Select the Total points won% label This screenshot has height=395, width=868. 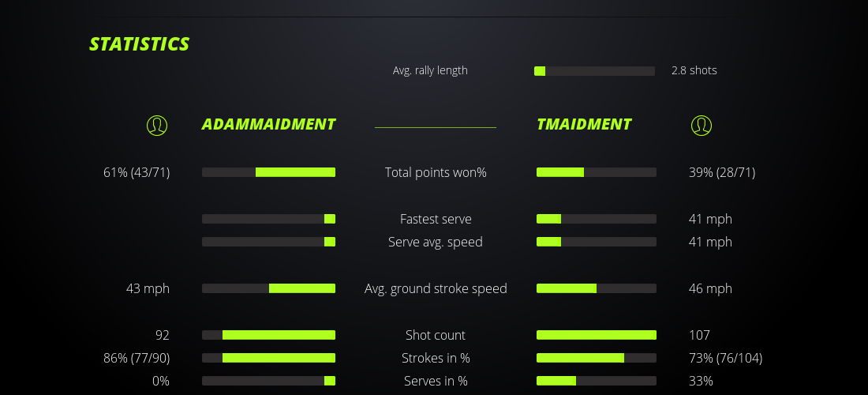[x=436, y=172]
